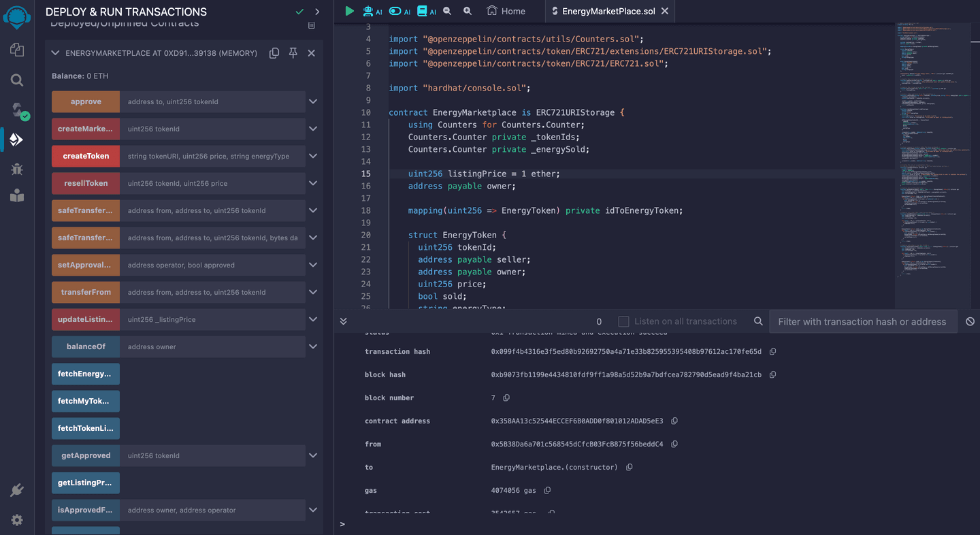This screenshot has height=535, width=980.
Task: Call the balanceOf function button
Action: (86, 346)
